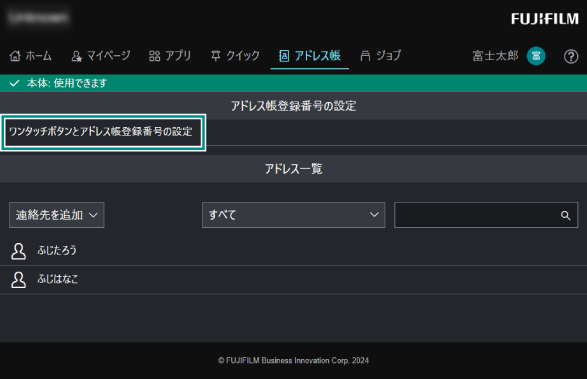The height and width of the screenshot is (379, 587).
Task: Go to マイページ tab
Action: tap(101, 56)
